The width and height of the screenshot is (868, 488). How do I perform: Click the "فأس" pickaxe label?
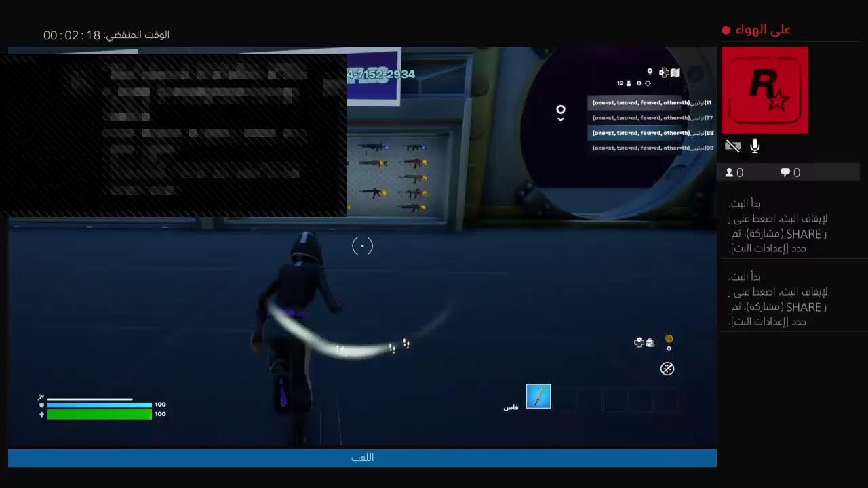[x=511, y=407]
